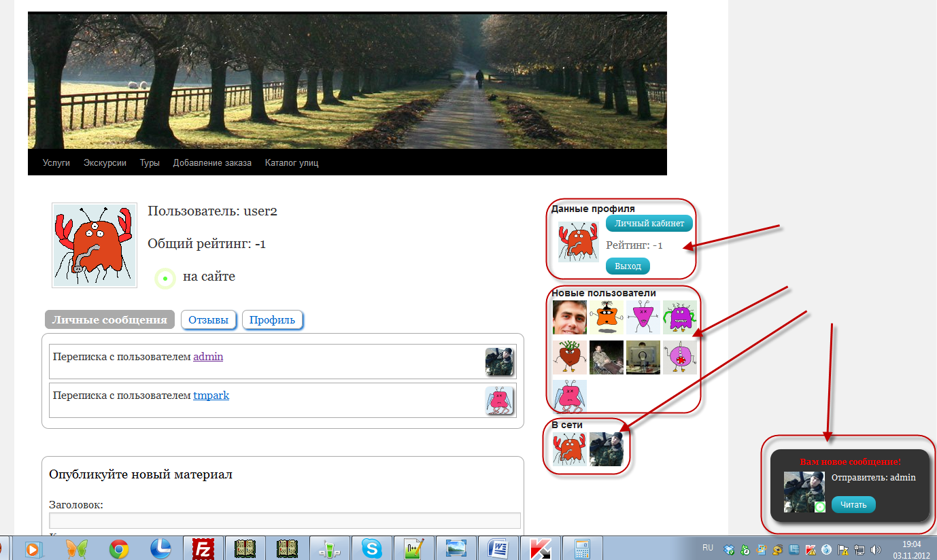Click the 'Вам новое сообщение!' notification title
Screen dimensions: 937x560
[850, 462]
